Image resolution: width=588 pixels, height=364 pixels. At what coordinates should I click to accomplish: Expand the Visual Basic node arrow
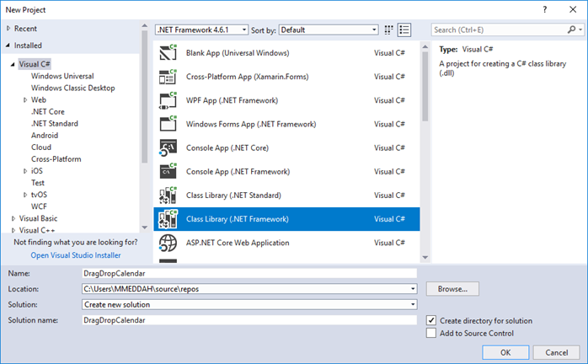click(13, 218)
